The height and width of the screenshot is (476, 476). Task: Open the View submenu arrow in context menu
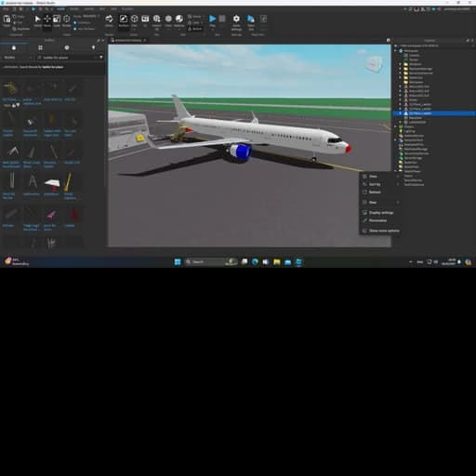click(398, 177)
